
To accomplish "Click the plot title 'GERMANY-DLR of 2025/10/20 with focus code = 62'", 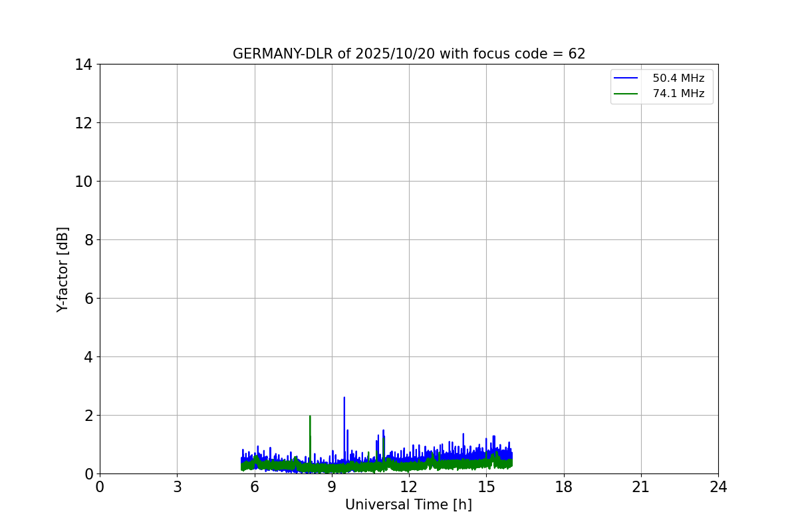I will 409,54.
